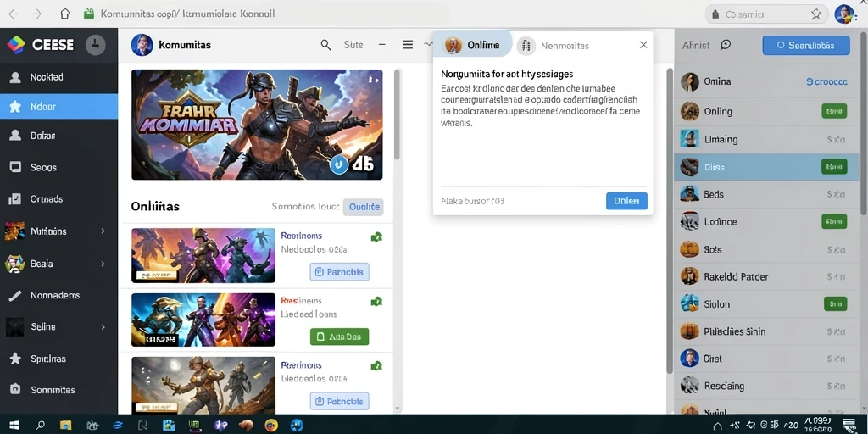Click the Seliina dark icon

coord(14,327)
